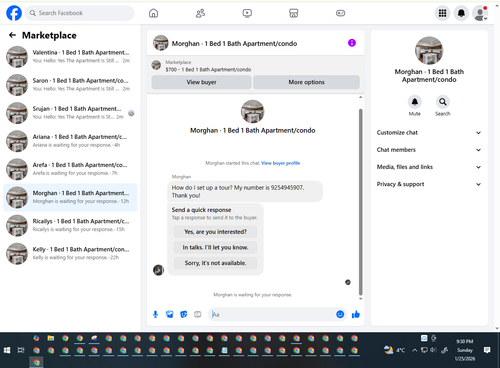Open Arefa's apartment conversation
The image size is (500, 368).
70,169
